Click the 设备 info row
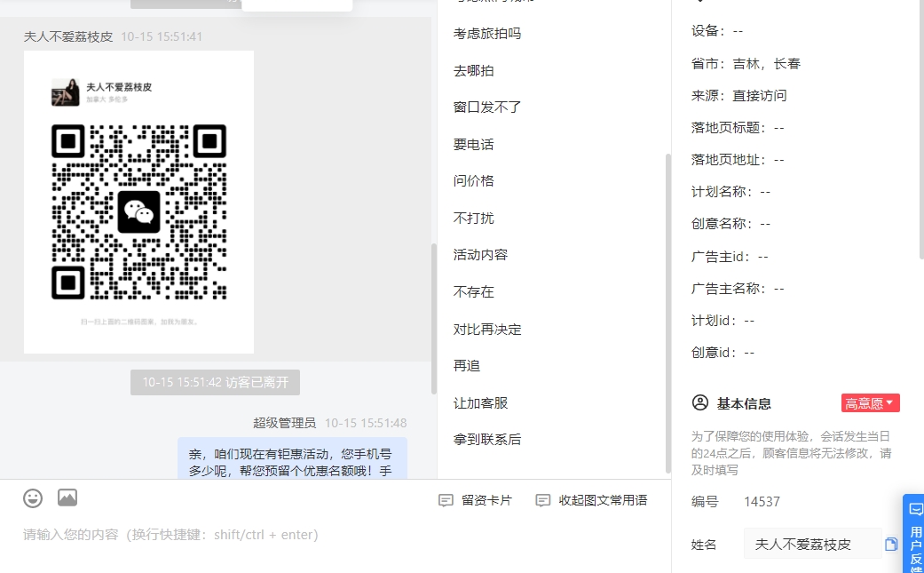Image resolution: width=924 pixels, height=573 pixels. [x=717, y=31]
